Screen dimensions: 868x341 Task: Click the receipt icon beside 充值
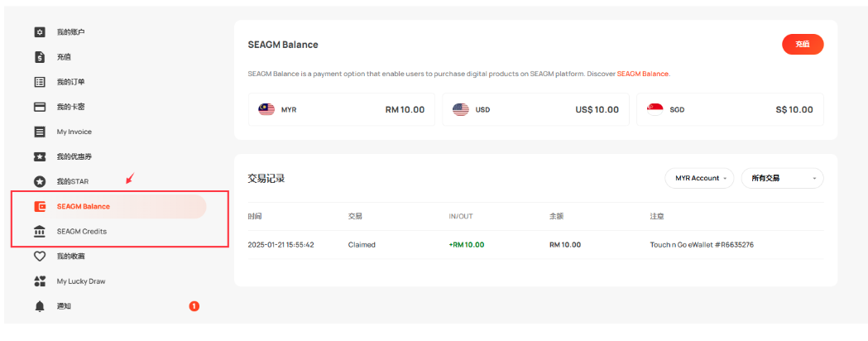click(x=40, y=57)
